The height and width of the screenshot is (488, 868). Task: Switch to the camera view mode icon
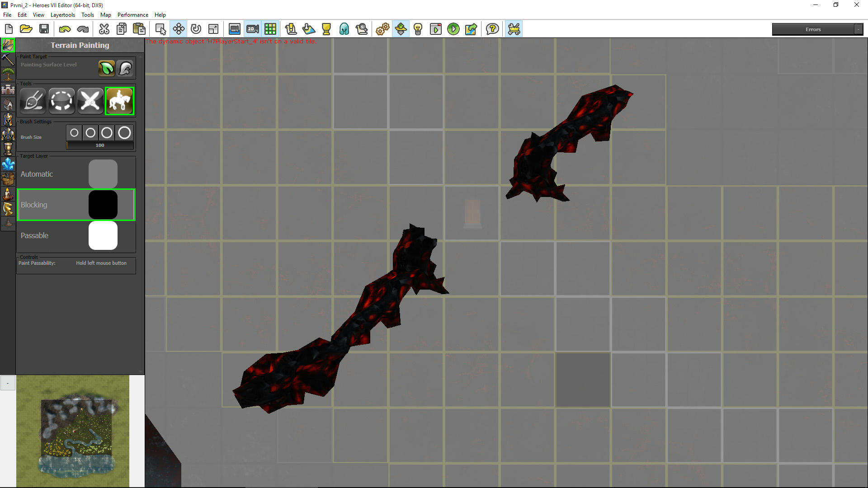coord(235,29)
